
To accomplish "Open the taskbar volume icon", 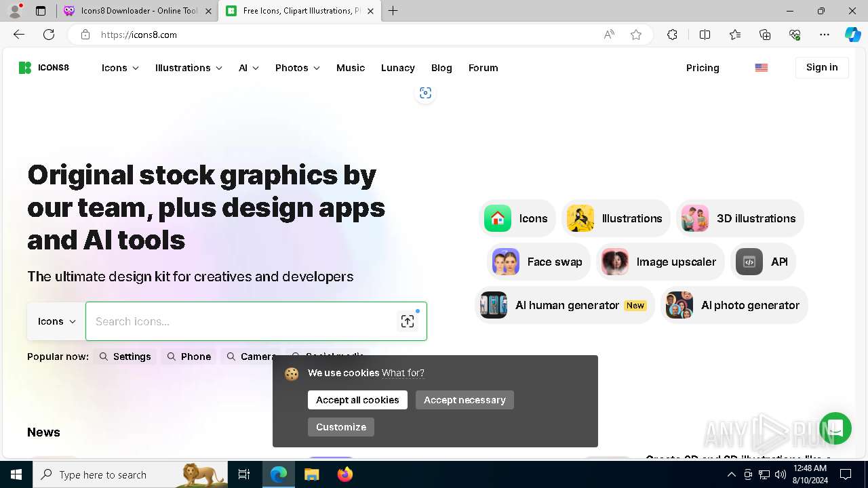I will point(780,474).
